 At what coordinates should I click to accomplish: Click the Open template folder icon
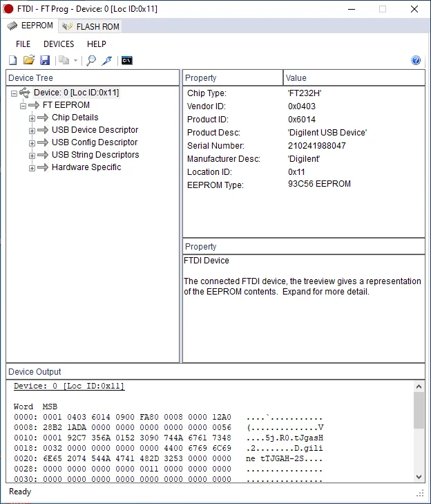[x=29, y=60]
